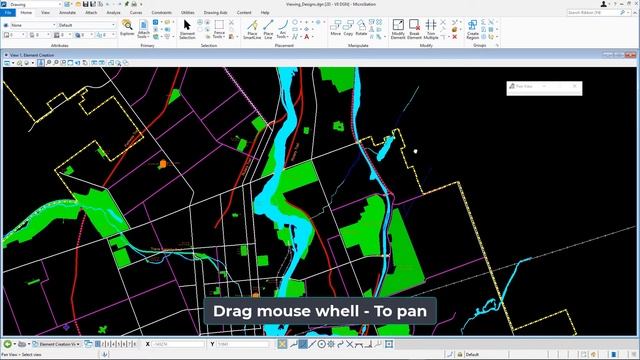640x360 pixels.
Task: Switch to the Content ribbon tab
Action: 244,13
